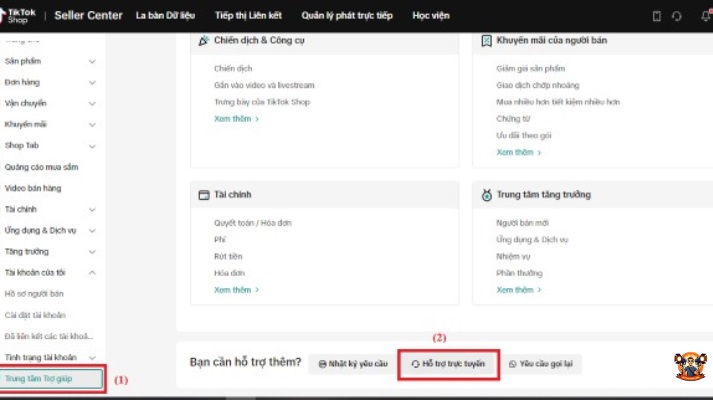Image resolution: width=713 pixels, height=400 pixels.
Task: Click the Chiến dịch & Công cụ megaphone icon
Action: tap(204, 41)
